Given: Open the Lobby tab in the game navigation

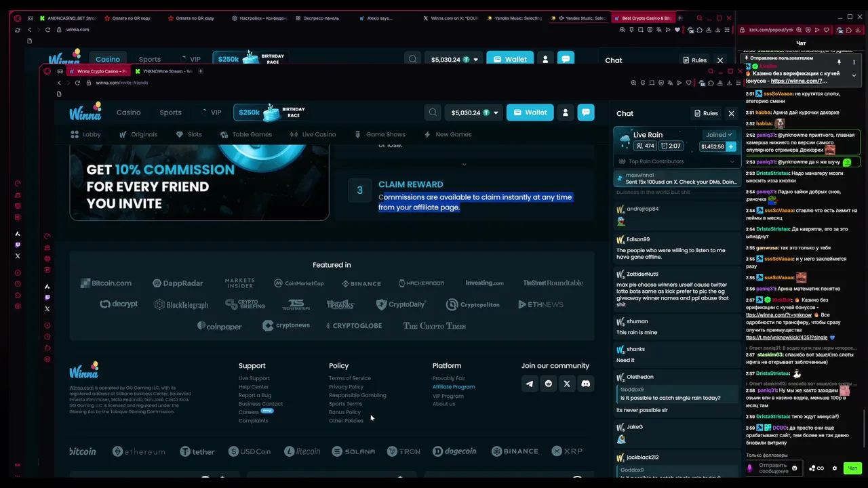Looking at the screenshot, I should (x=85, y=134).
